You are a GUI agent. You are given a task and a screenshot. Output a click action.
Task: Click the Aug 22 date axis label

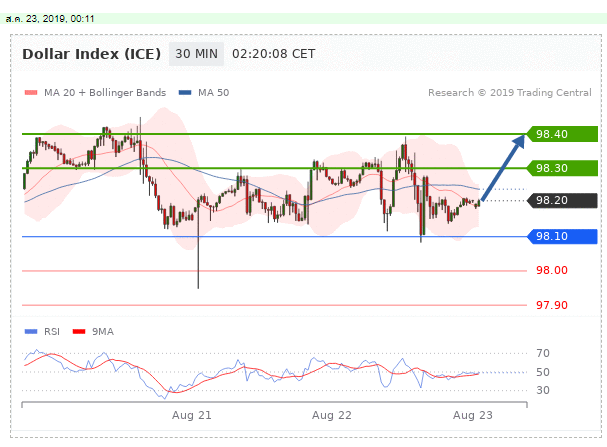coord(332,415)
